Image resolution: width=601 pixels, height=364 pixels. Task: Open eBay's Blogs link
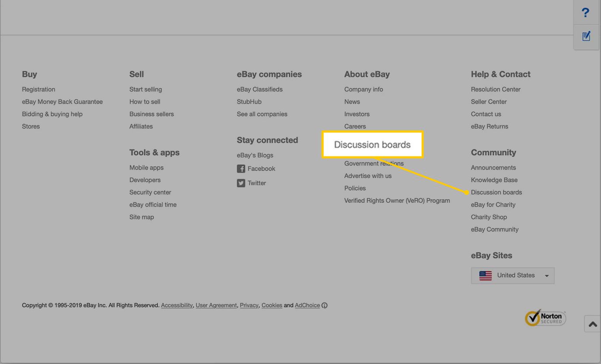click(255, 155)
